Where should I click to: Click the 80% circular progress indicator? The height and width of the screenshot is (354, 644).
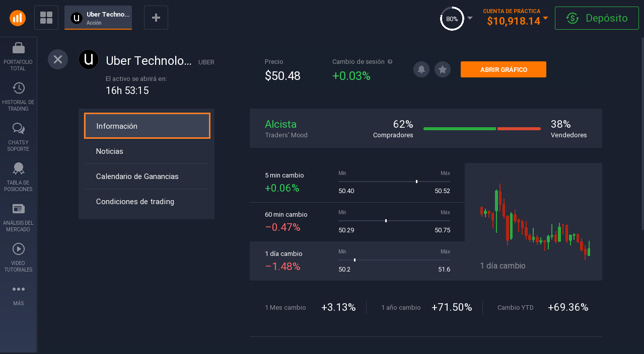pos(452,19)
